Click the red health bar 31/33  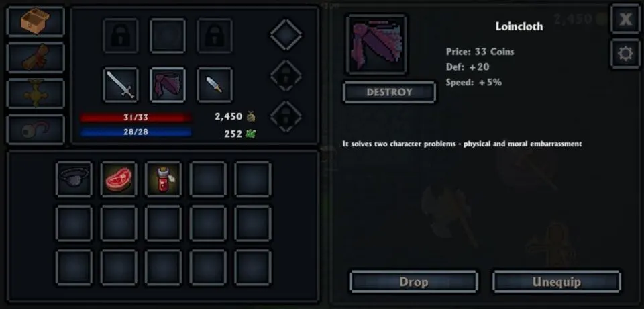click(x=136, y=118)
